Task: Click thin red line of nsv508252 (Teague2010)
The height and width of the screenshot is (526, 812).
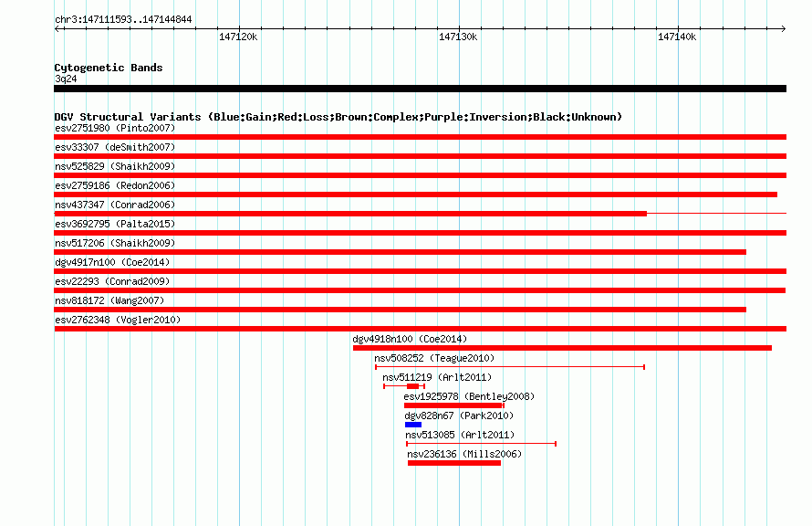Action: [x=510, y=367]
